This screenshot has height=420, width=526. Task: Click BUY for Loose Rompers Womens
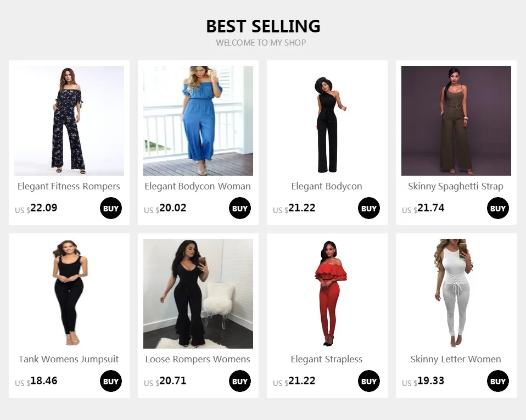click(240, 381)
